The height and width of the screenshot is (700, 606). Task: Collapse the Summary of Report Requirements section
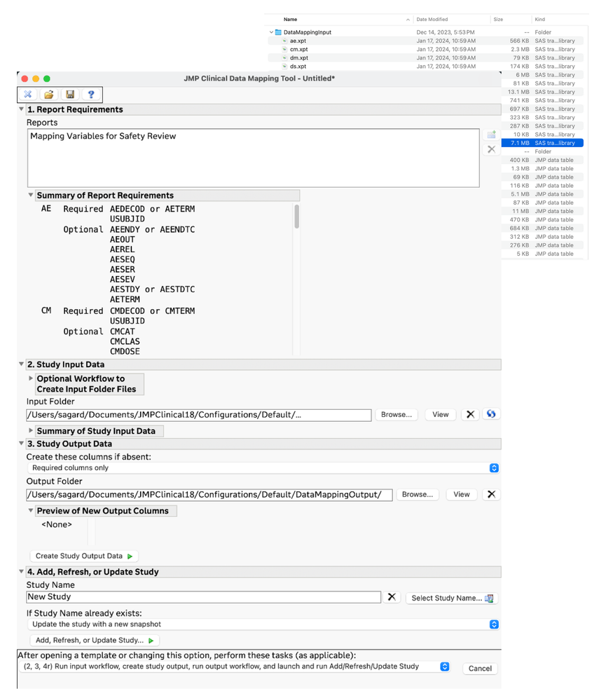point(30,195)
